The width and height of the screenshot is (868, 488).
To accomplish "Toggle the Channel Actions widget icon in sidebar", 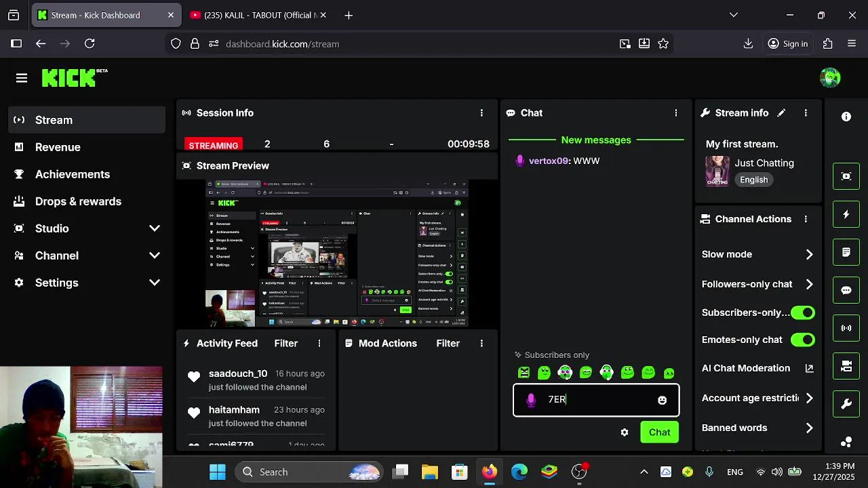I will point(846,366).
